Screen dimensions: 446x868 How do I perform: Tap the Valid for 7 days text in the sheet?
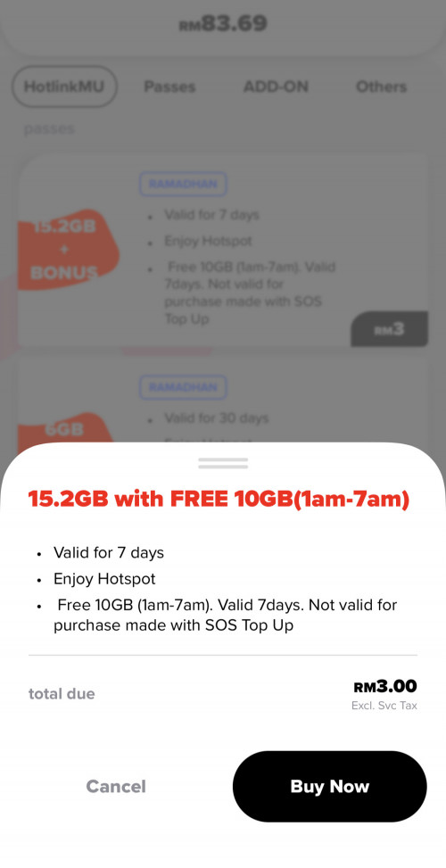(109, 552)
